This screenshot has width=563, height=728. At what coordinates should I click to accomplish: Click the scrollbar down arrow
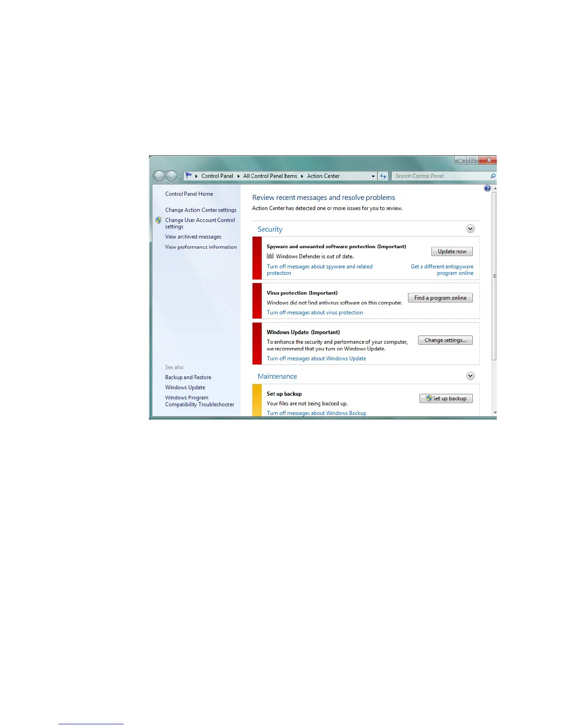[494, 413]
